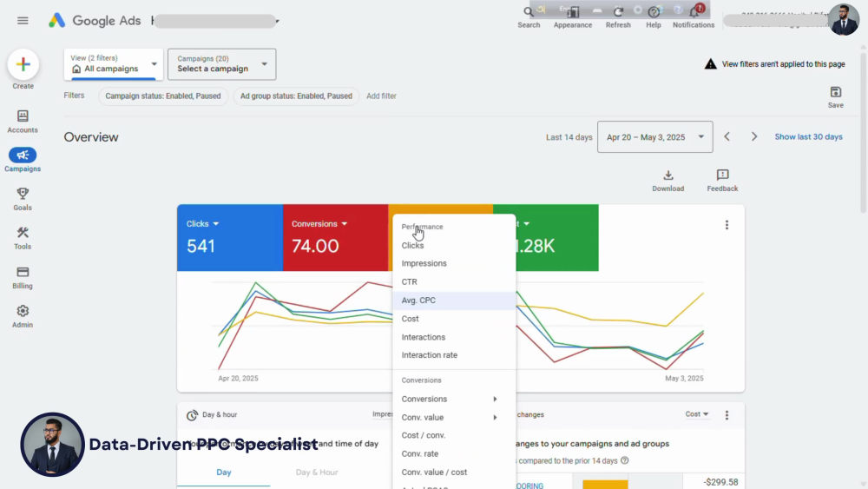
Task: Open Appearance settings icon
Action: (x=573, y=11)
